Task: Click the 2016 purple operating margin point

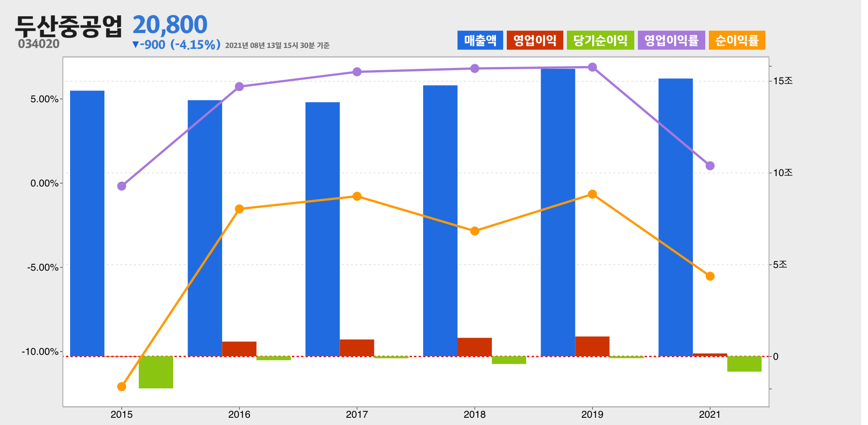Action: coord(240,86)
